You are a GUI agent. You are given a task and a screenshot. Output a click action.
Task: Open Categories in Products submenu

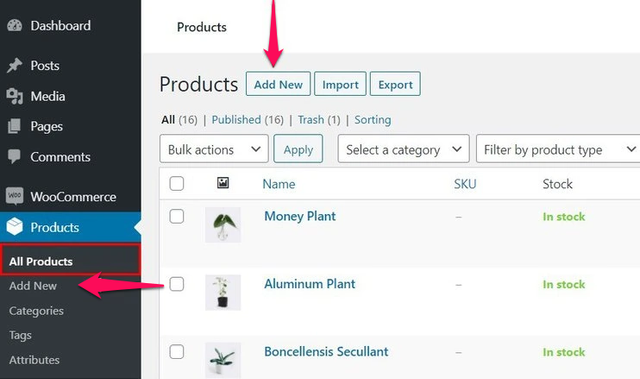click(36, 311)
